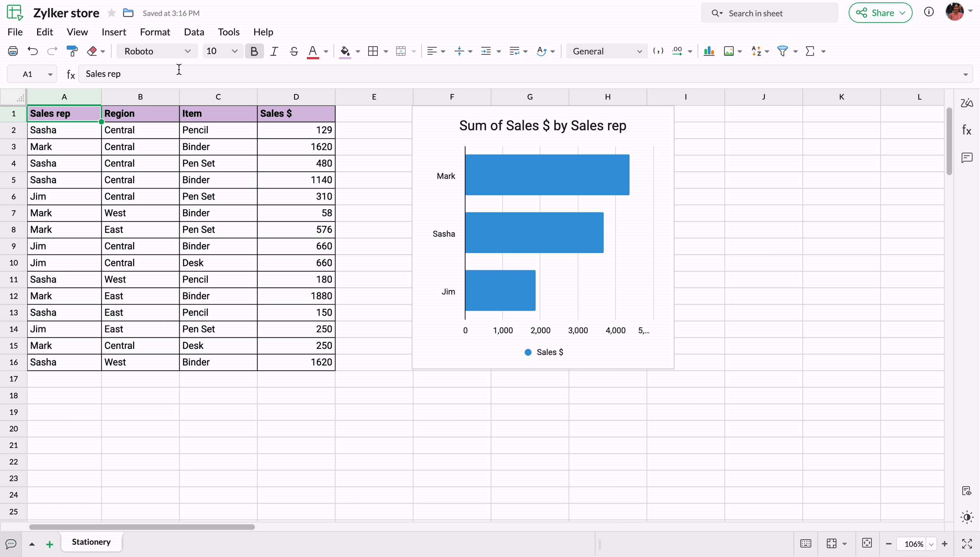The width and height of the screenshot is (980, 557).
Task: Select the Stationery sheet tab
Action: (x=91, y=542)
